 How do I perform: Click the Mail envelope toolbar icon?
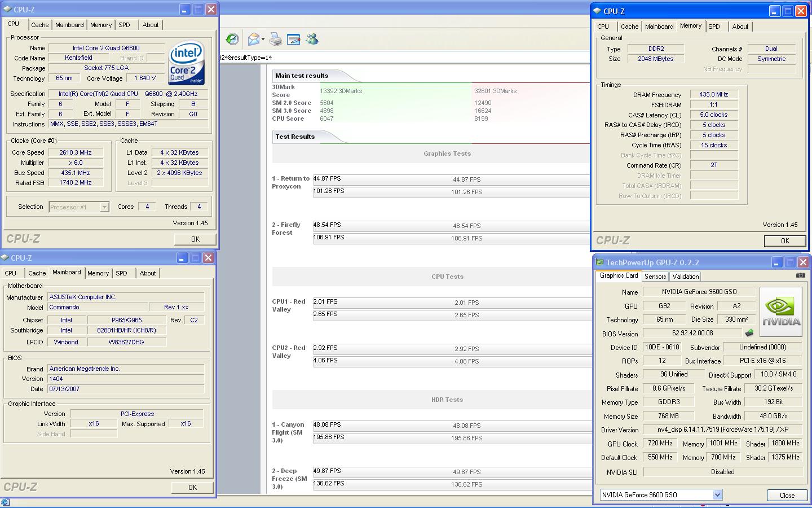pyautogui.click(x=253, y=39)
